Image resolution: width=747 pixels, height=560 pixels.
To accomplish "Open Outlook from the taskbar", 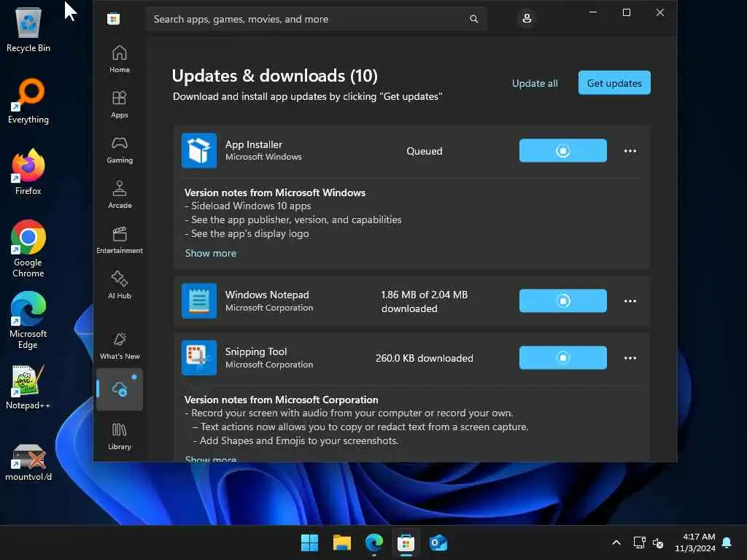I will [438, 542].
